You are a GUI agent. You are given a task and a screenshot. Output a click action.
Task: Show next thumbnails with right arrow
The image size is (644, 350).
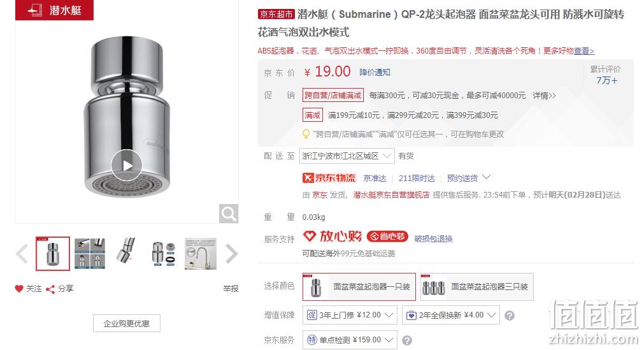(232, 253)
